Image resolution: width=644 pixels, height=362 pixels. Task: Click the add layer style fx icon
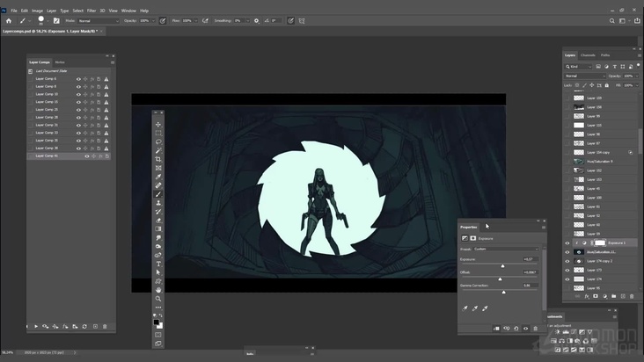(x=587, y=296)
